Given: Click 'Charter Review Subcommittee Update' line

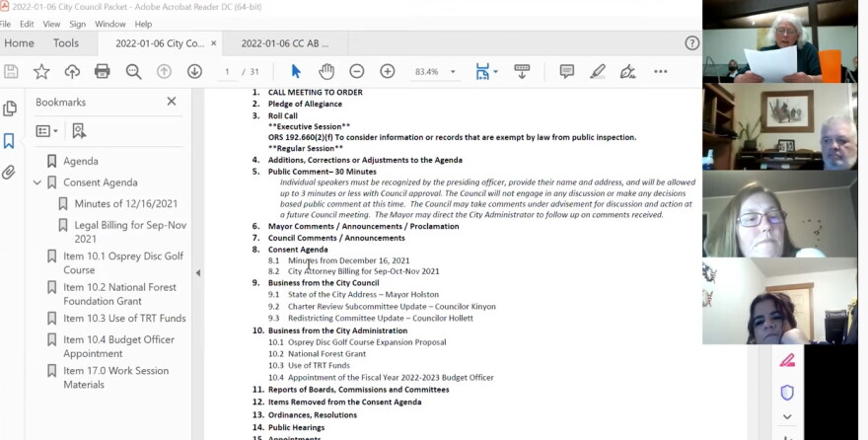Looking at the screenshot, I should pos(392,306).
